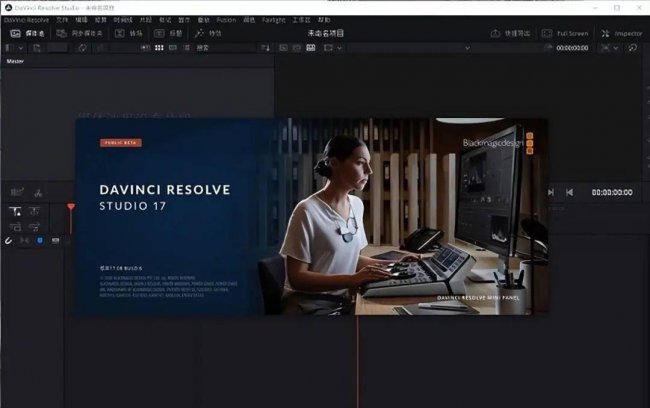The width and height of the screenshot is (650, 408).
Task: Open the 特效 effects panel
Action: [208, 34]
